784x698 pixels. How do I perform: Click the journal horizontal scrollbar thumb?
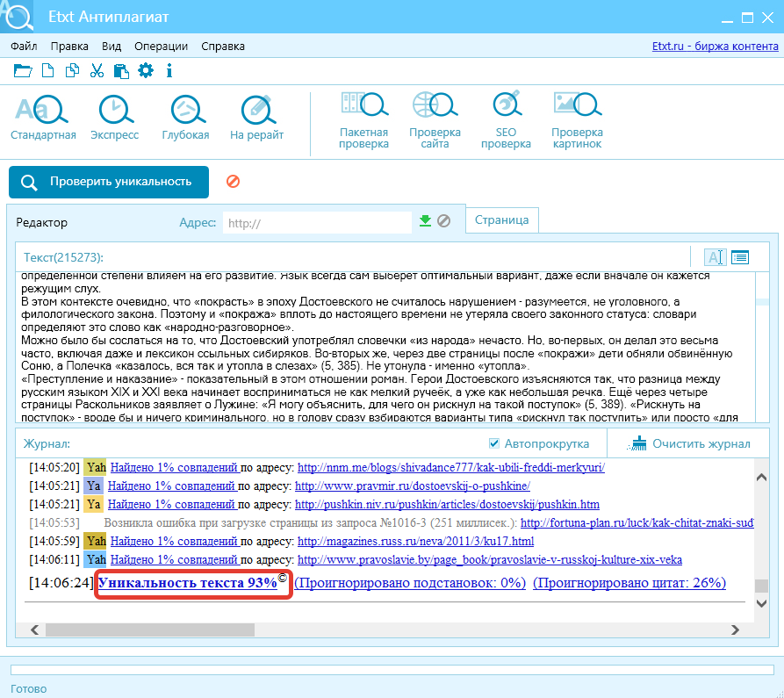coord(150,630)
